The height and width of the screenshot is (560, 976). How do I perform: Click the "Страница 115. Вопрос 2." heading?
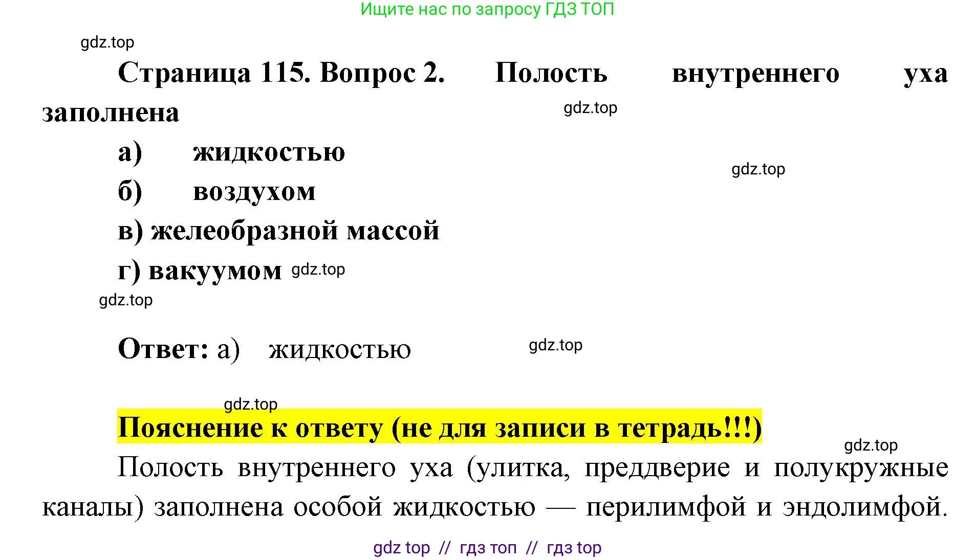[x=281, y=73]
